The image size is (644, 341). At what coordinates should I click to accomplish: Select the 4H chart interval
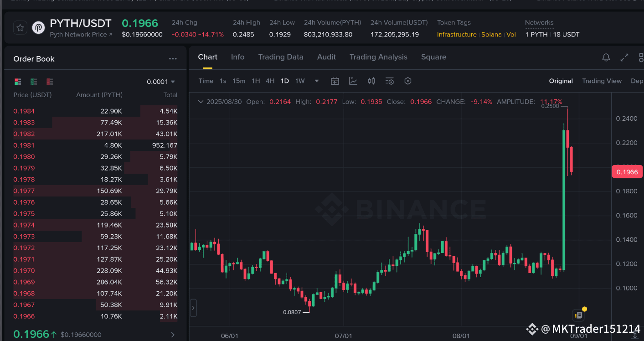click(x=270, y=81)
